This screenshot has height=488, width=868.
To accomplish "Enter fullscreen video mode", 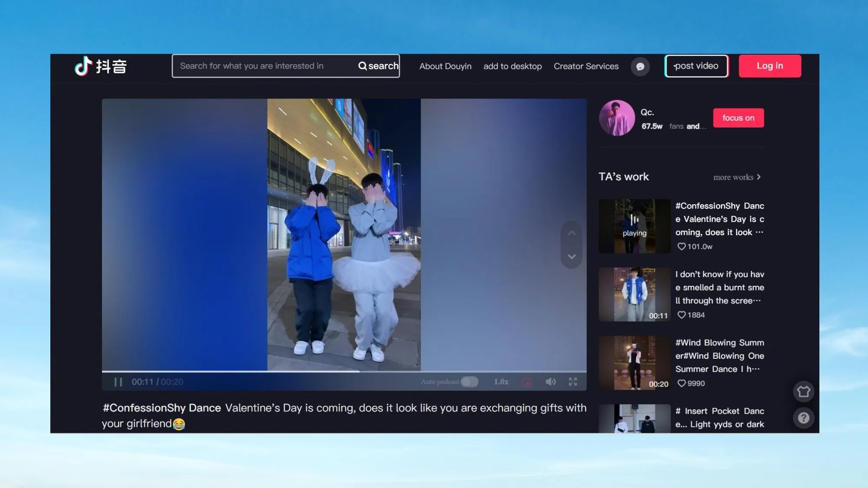I will point(573,382).
